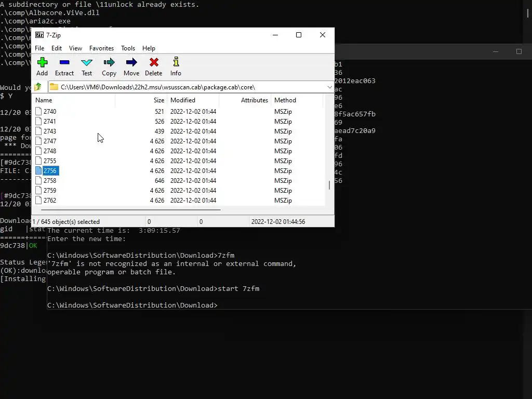The height and width of the screenshot is (399, 532).
Task: Click file icon of entry 2747
Action: pos(38,141)
